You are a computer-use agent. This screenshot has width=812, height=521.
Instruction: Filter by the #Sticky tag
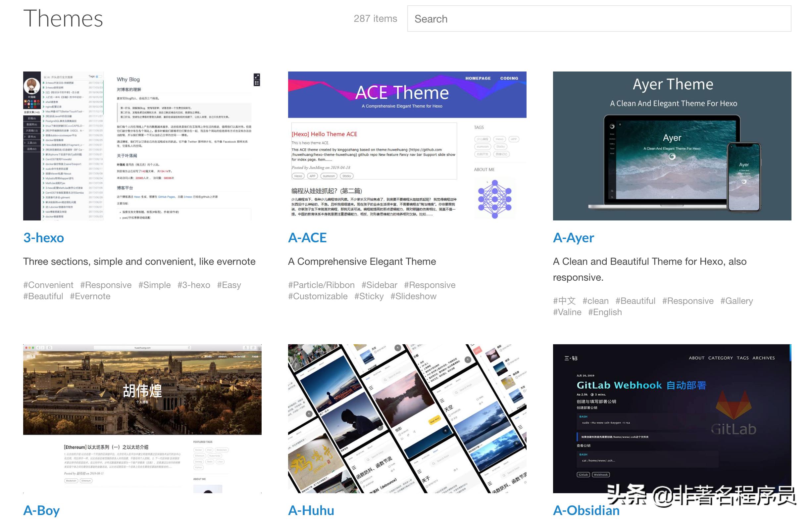[x=369, y=296]
